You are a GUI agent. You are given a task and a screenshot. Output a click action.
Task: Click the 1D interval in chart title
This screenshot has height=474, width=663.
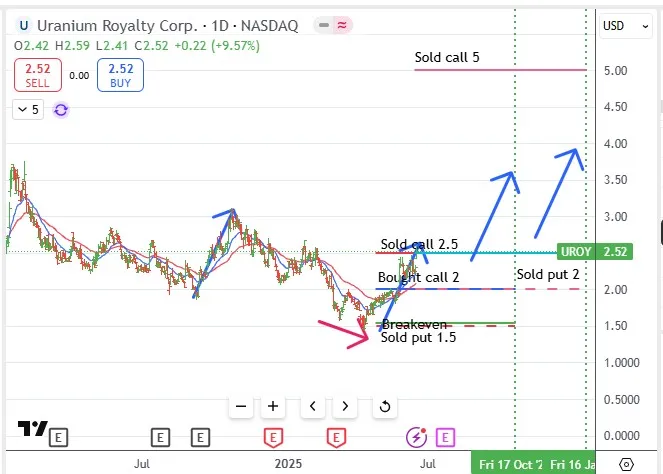pyautogui.click(x=219, y=26)
